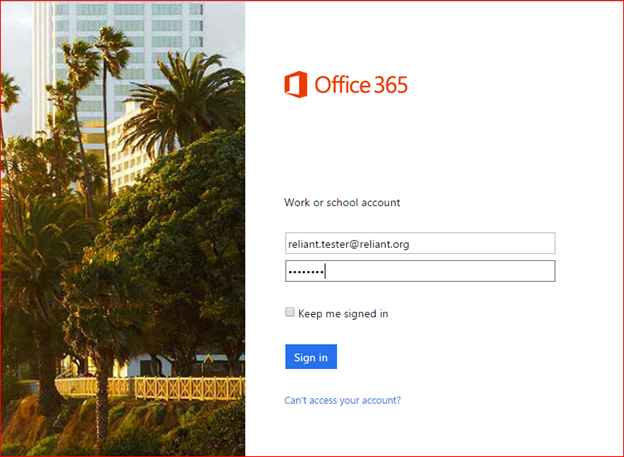Click into the password field

coord(419,271)
